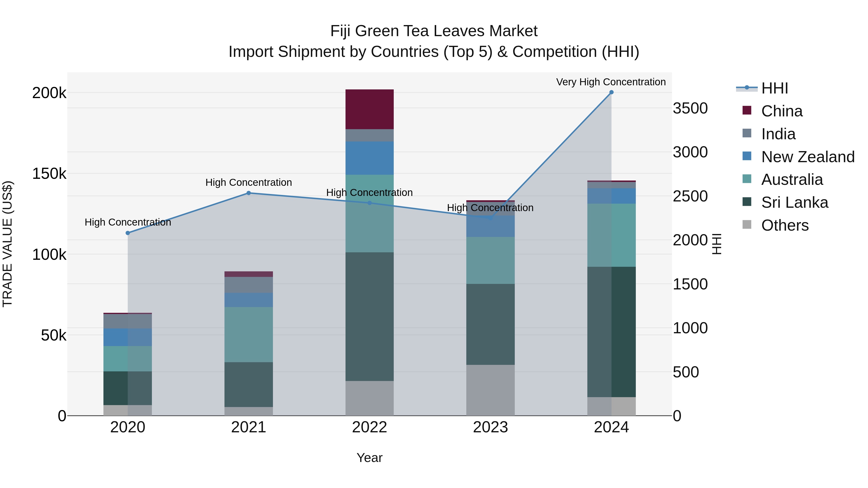
Task: Click New Zealand segment of 2022 bar
Action: 370,158
